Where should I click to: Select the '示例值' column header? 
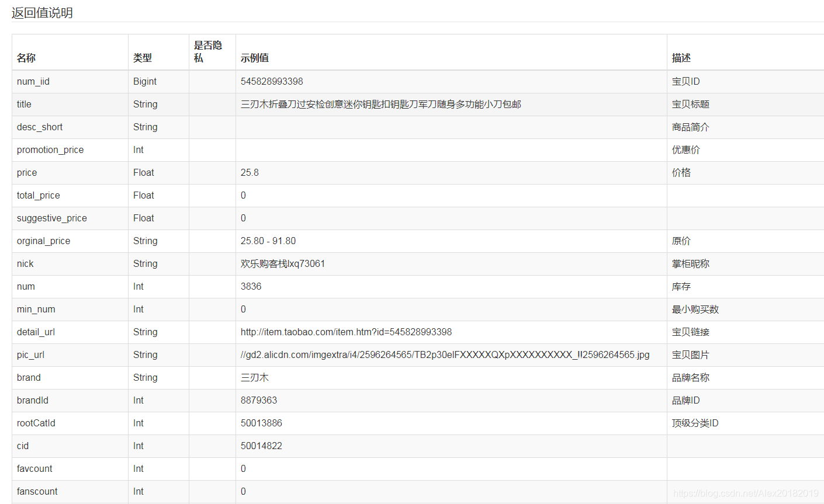[x=255, y=58]
